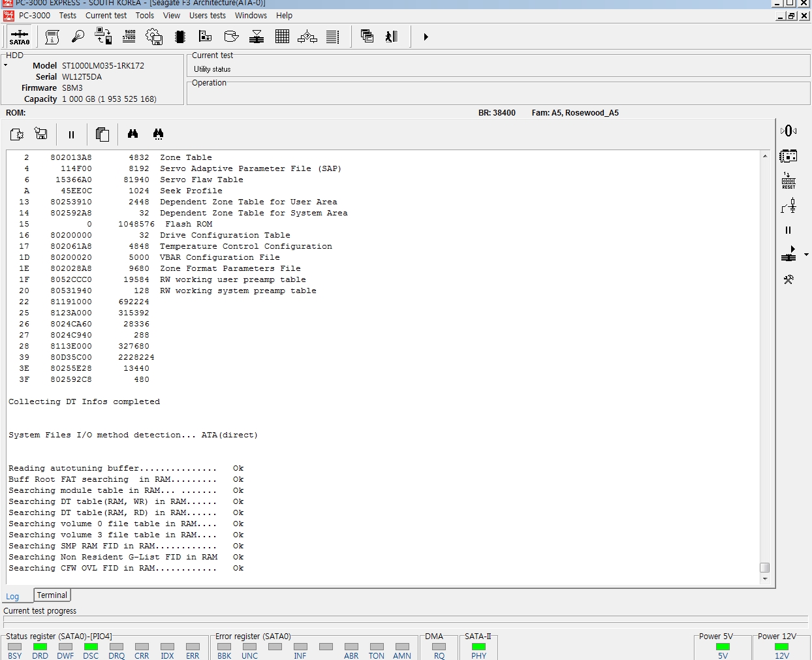The width and height of the screenshot is (812, 660).
Task: Click the 'Servo Flaw Table' log entry
Action: tap(202, 180)
